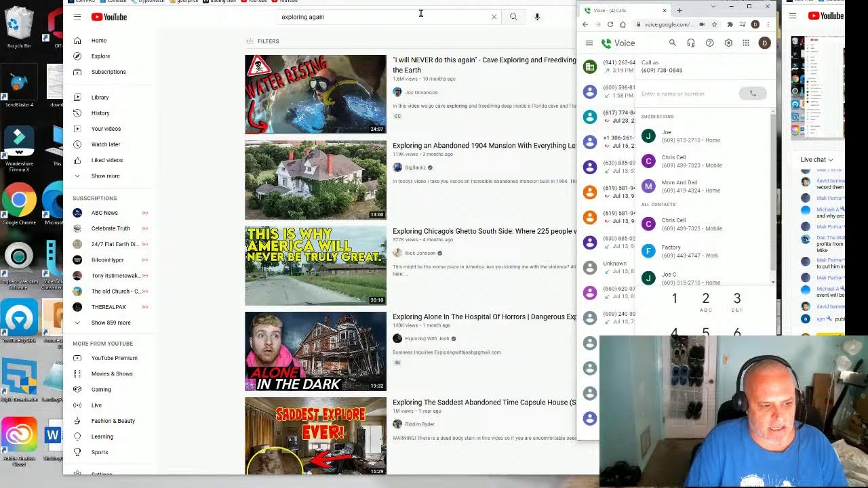Click Enter a name or number field
The height and width of the screenshot is (488, 868).
(x=688, y=94)
